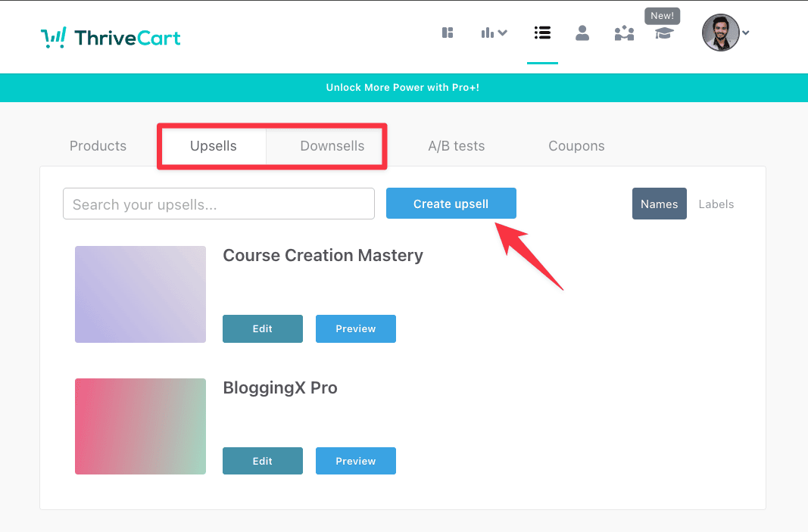
Task: Edit the Course Creation Mastery upsell
Action: tap(262, 328)
